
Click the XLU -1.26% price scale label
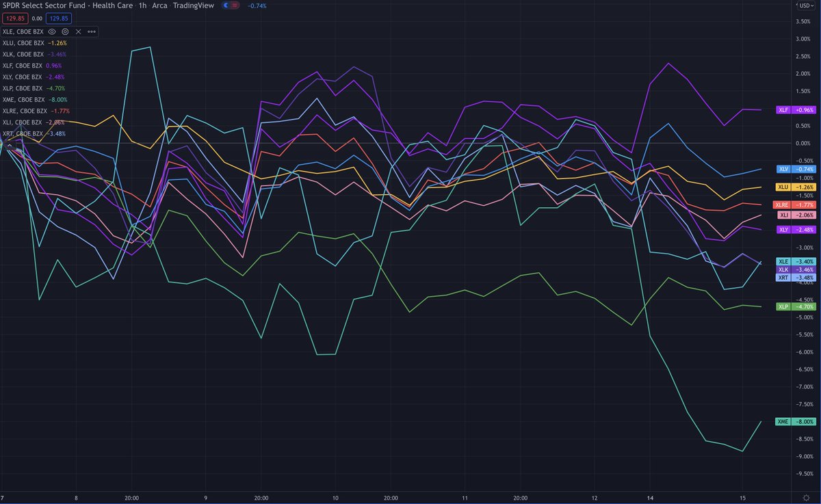[796, 187]
